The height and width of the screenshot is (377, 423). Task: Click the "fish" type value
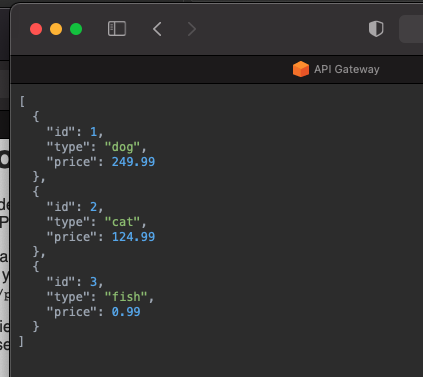click(126, 297)
